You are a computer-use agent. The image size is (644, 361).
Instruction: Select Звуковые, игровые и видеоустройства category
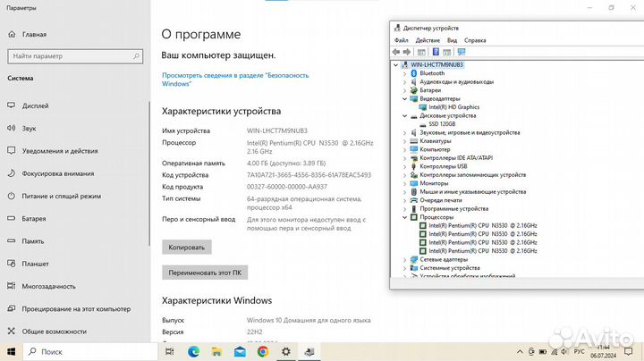[x=470, y=132]
